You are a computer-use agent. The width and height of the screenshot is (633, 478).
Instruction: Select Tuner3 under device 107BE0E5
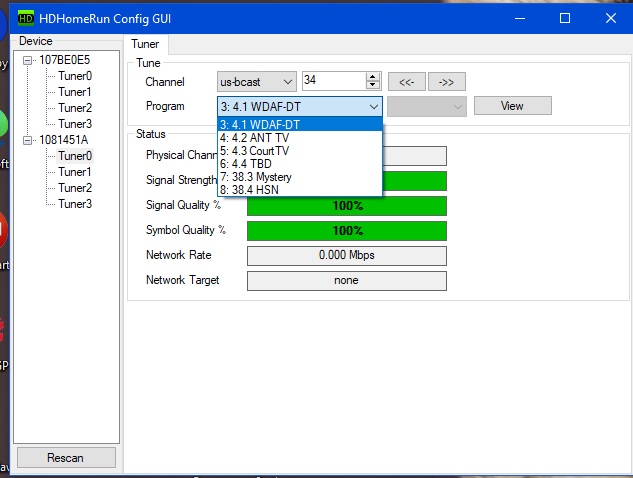pos(75,124)
